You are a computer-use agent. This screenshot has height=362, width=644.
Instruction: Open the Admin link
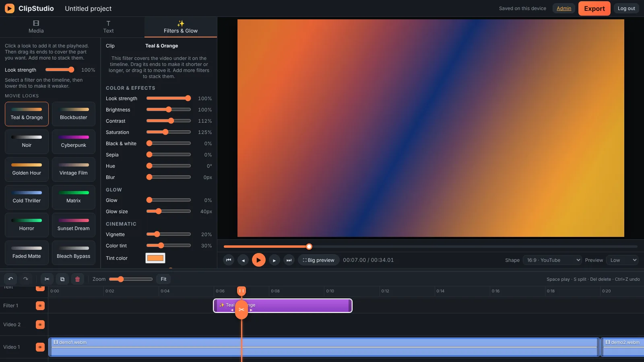[x=564, y=8]
